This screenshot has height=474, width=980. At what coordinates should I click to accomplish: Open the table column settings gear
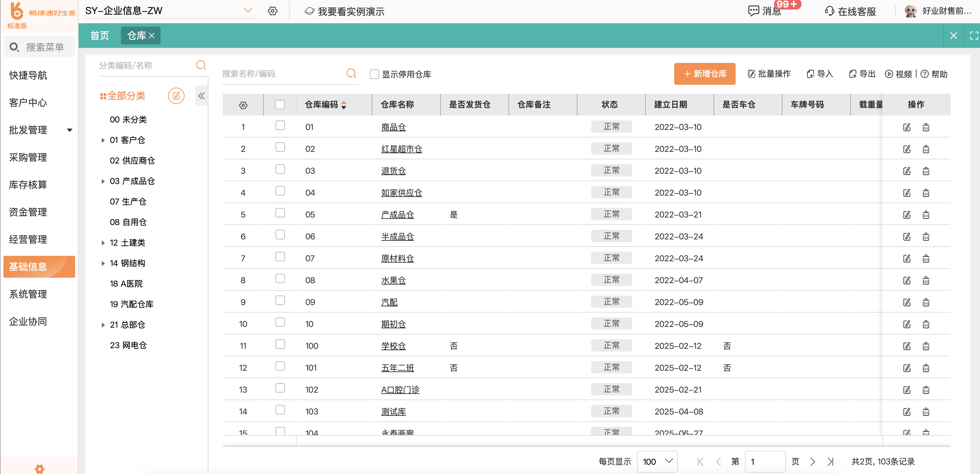click(243, 105)
